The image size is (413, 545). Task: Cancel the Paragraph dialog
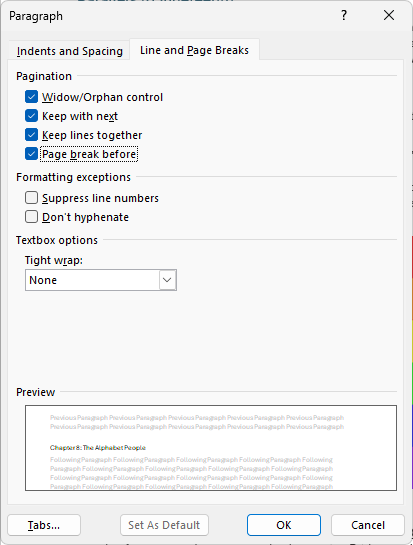tap(368, 525)
